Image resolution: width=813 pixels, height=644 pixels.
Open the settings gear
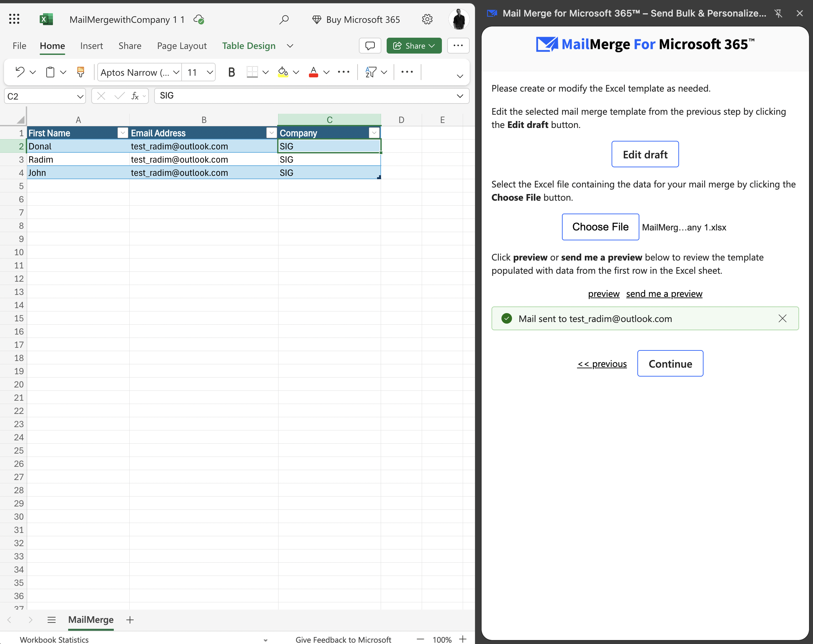pos(427,19)
